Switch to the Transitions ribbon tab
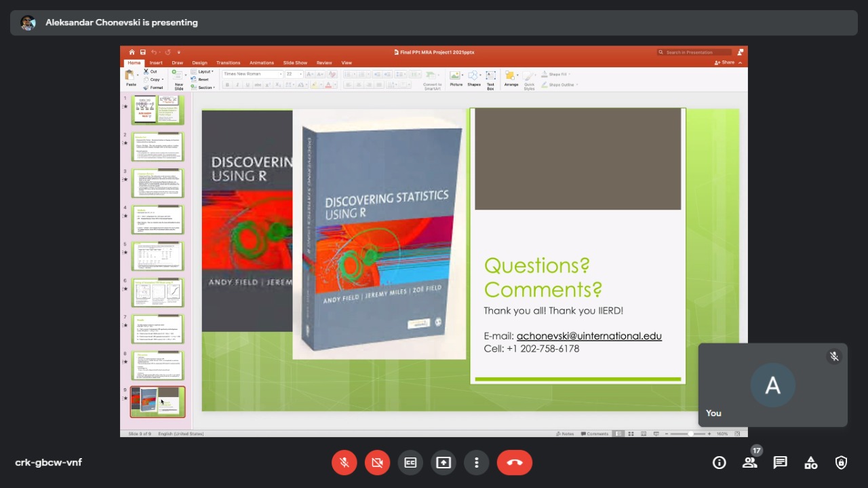 tap(229, 63)
